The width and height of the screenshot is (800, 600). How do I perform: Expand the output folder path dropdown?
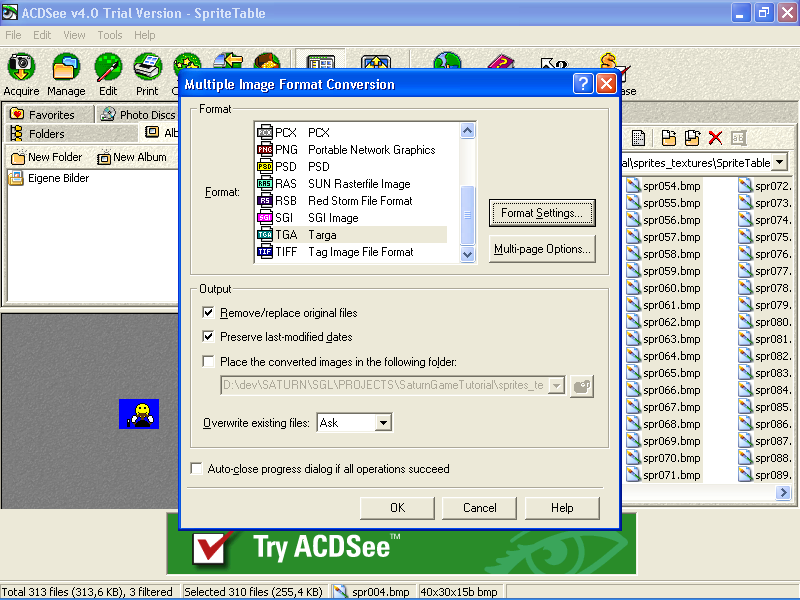556,386
